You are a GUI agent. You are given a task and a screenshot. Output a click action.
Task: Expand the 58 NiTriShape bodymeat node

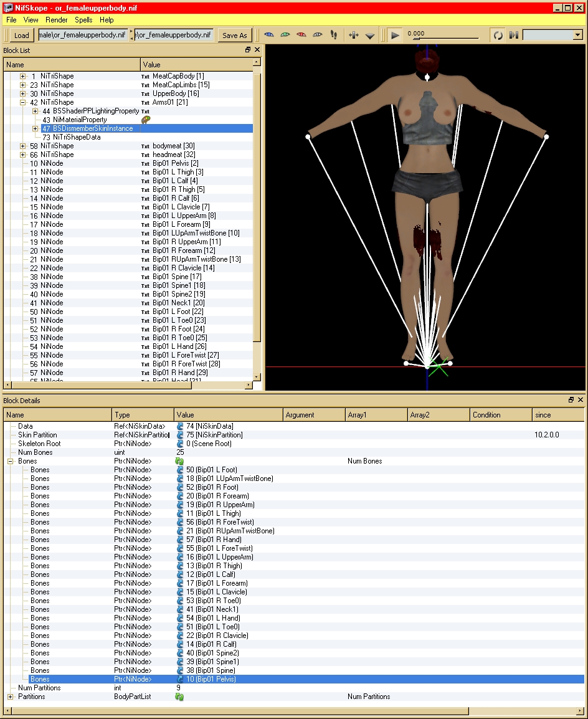click(x=22, y=146)
